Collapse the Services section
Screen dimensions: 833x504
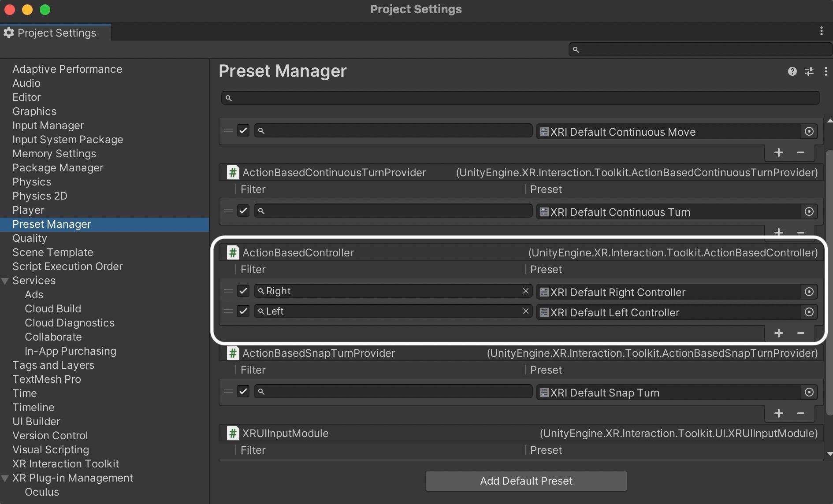pos(5,281)
